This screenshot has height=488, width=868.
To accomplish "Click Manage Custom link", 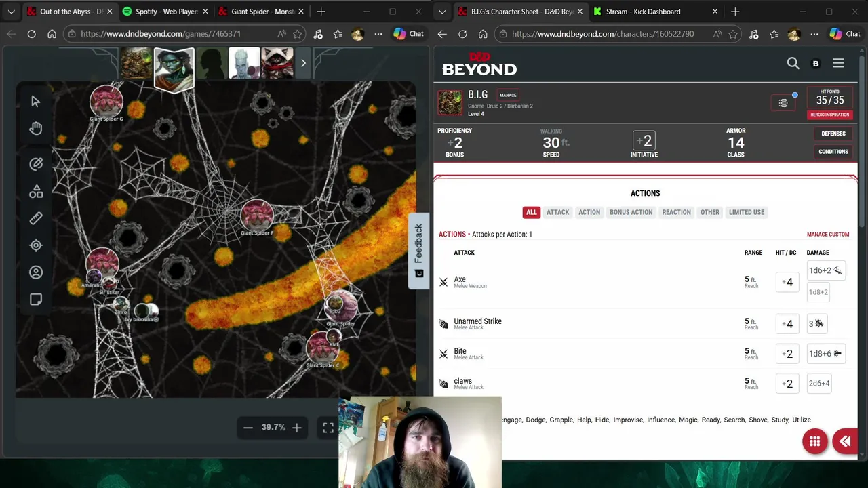I will click(x=828, y=235).
